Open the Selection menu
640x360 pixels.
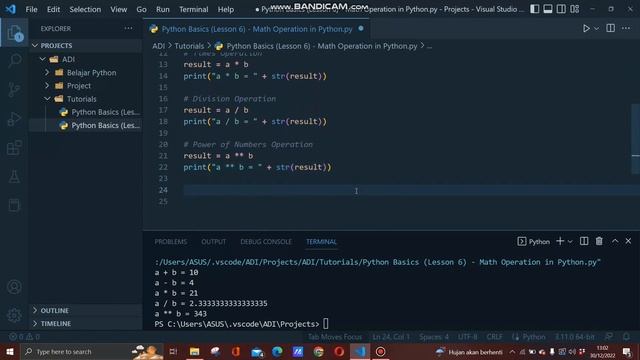[x=85, y=9]
